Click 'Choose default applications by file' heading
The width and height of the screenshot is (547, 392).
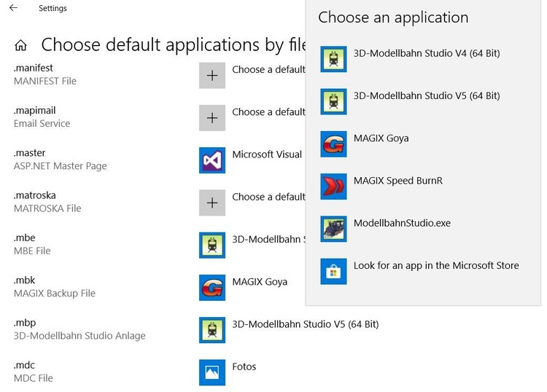click(x=174, y=45)
